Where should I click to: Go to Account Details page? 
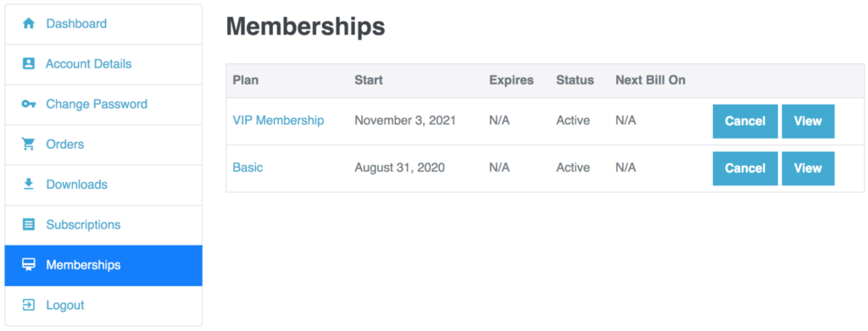pos(103,64)
